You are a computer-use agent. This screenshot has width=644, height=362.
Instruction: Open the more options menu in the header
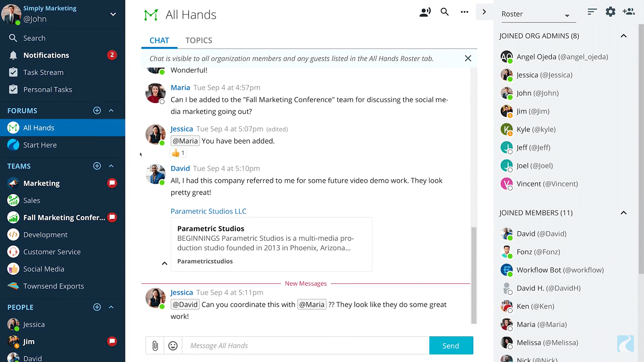tap(464, 12)
